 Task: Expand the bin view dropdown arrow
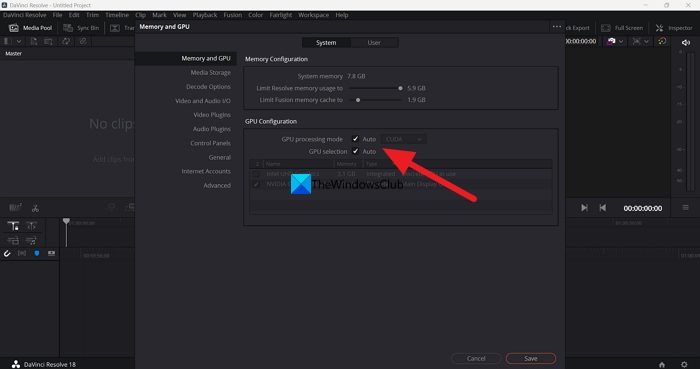point(19,41)
